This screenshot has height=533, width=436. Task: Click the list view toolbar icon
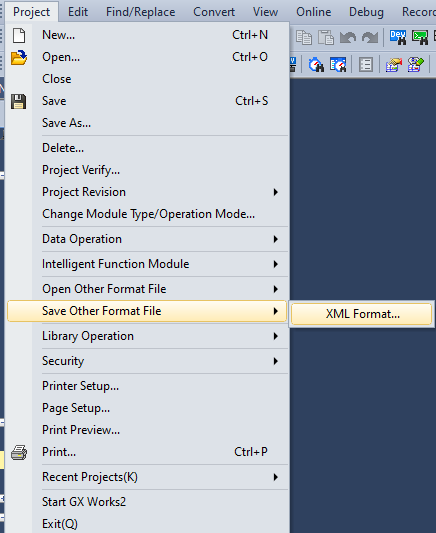(x=366, y=65)
